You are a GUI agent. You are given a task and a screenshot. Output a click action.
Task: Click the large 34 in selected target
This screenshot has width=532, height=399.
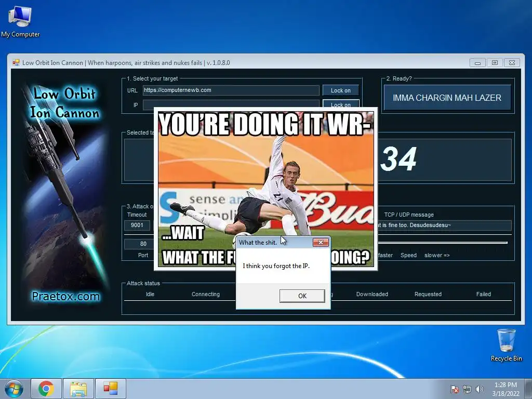click(398, 159)
